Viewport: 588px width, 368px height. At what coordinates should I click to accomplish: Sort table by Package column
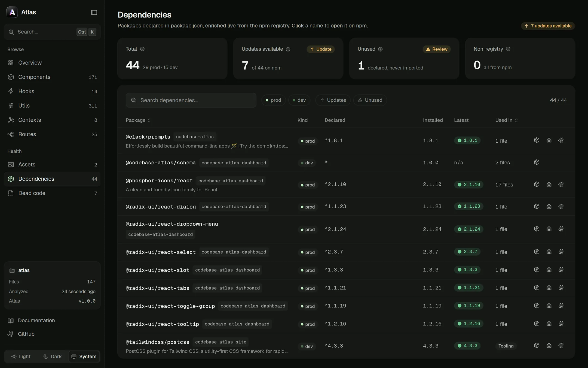tap(138, 120)
